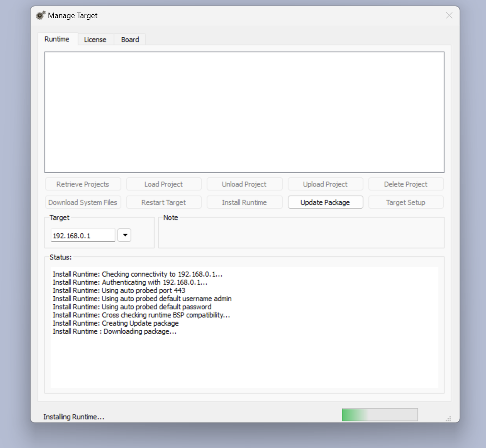The image size is (486, 448).
Task: Click 'Installing Runtime...' status bar text
Action: [x=74, y=417]
